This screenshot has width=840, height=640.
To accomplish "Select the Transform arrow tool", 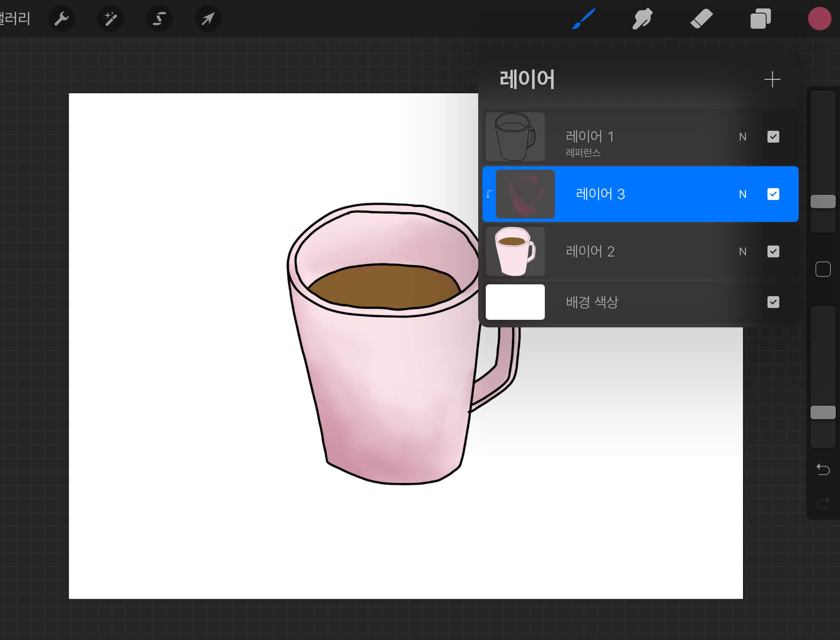I will 208,19.
